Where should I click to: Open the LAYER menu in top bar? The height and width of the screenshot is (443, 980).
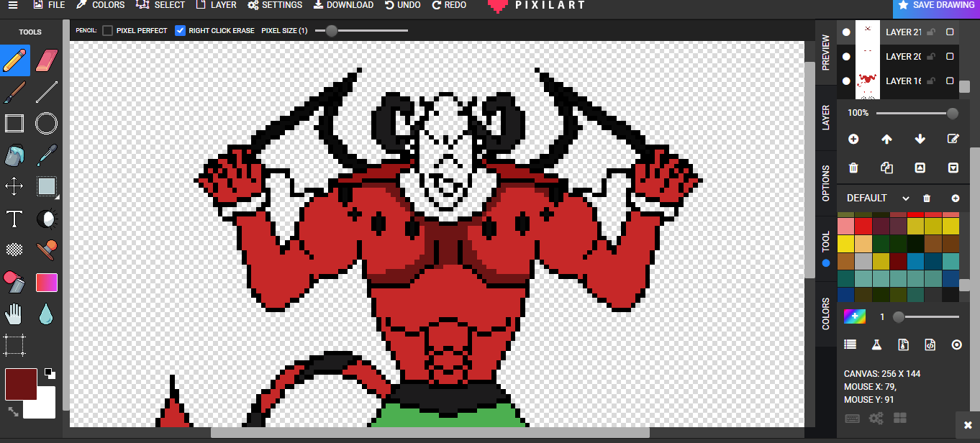(216, 5)
